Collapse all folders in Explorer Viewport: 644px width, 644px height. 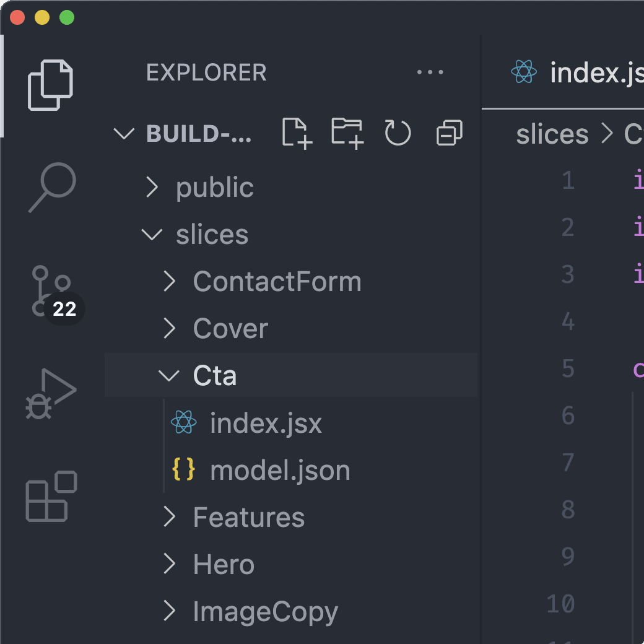coord(450,133)
